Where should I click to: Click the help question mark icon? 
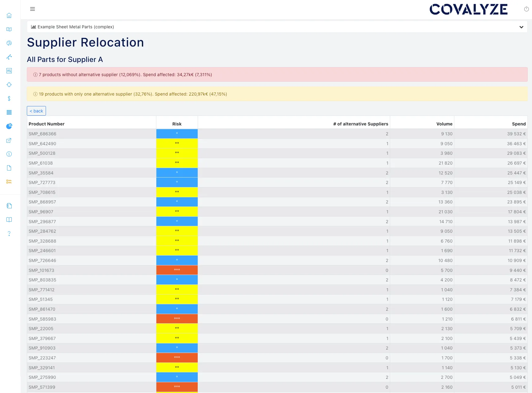click(9, 233)
